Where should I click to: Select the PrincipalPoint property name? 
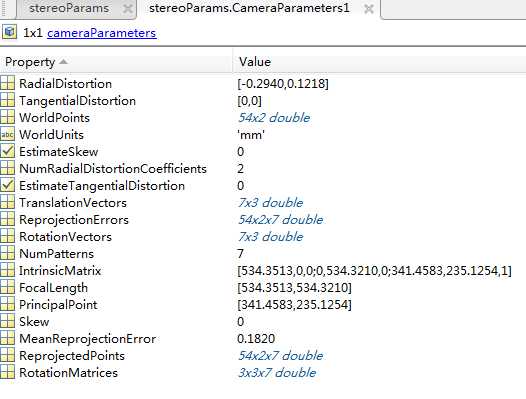(58, 305)
